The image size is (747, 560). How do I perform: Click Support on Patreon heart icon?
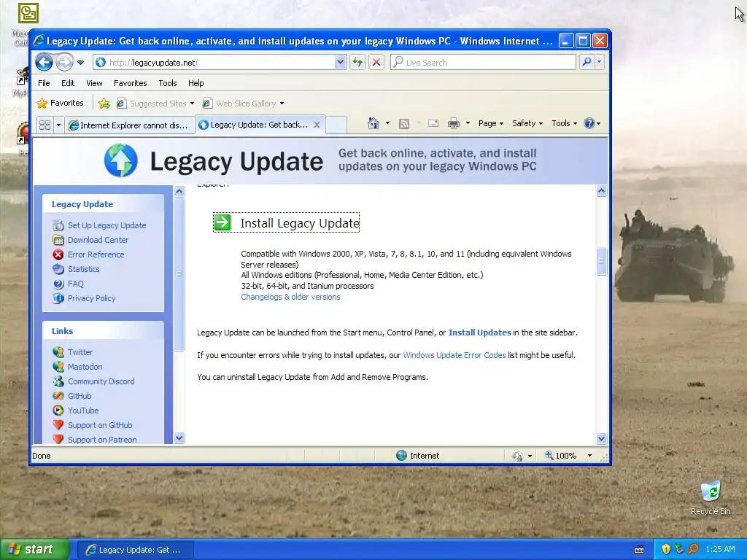click(x=58, y=439)
